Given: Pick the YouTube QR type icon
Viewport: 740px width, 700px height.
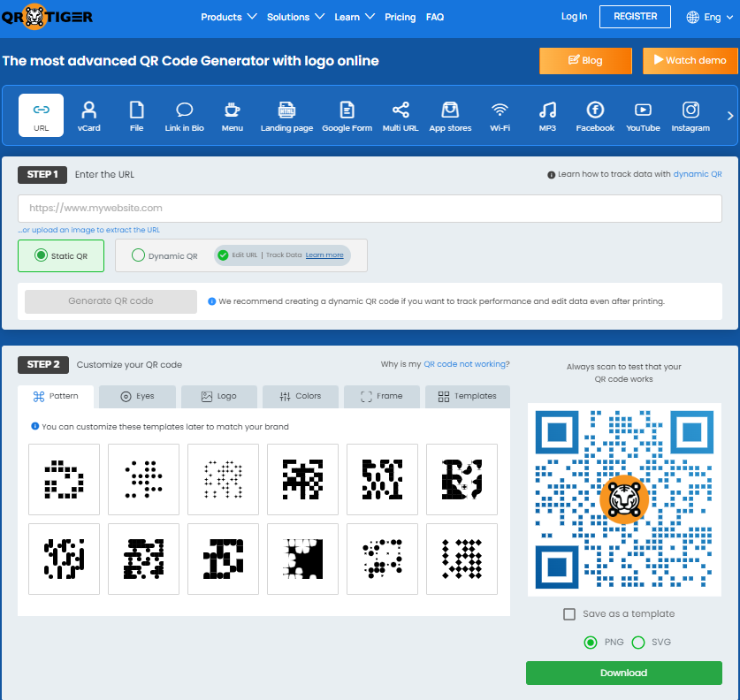Looking at the screenshot, I should click(643, 110).
